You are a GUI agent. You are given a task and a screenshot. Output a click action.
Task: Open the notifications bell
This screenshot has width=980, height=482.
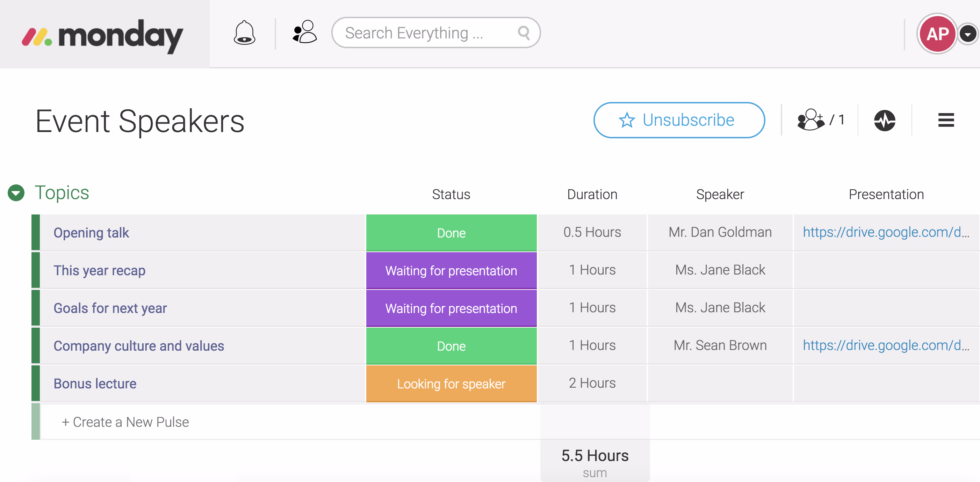244,33
